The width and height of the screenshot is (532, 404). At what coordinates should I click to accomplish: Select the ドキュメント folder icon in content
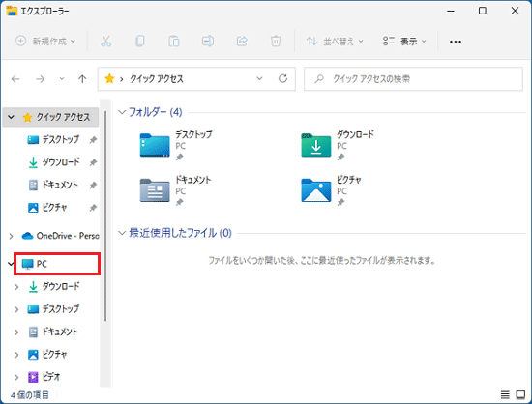pyautogui.click(x=155, y=190)
